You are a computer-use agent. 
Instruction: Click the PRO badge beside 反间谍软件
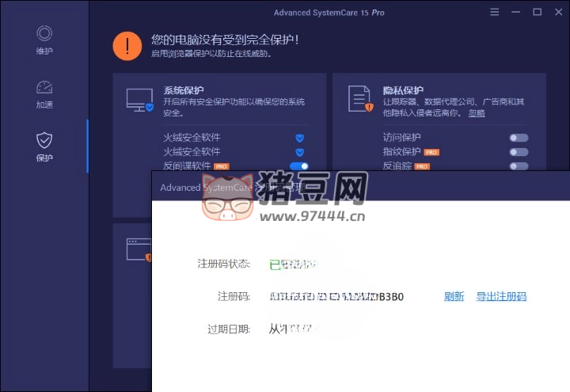[222, 166]
